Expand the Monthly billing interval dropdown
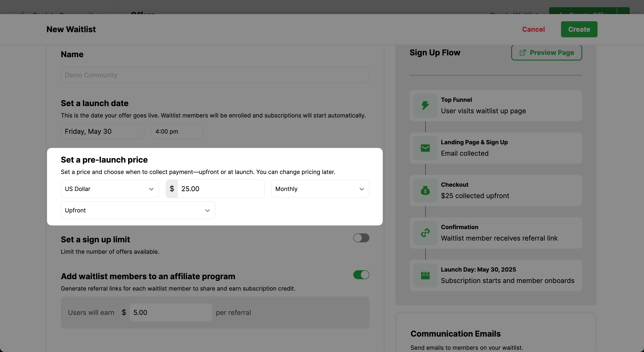 point(320,189)
